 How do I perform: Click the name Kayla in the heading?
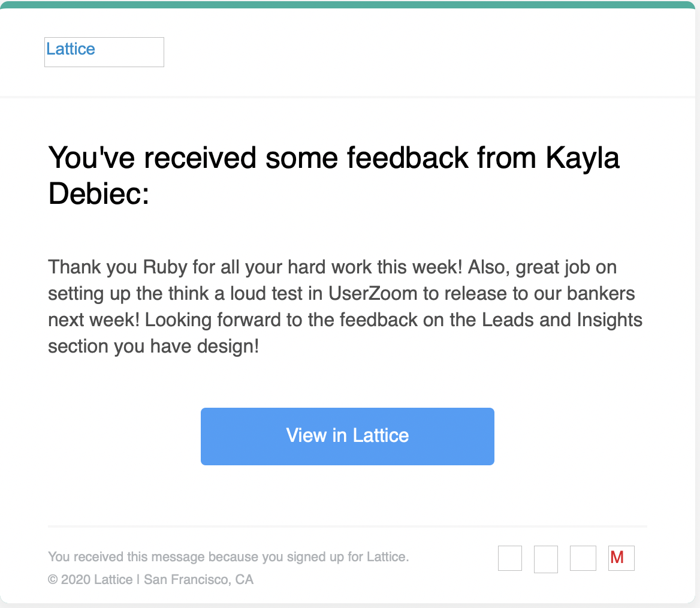[x=583, y=158]
